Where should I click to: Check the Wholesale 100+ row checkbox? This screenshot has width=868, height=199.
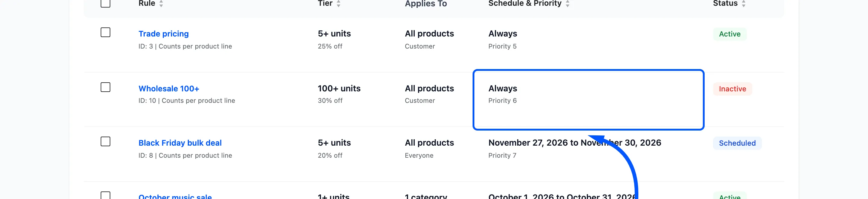105,87
